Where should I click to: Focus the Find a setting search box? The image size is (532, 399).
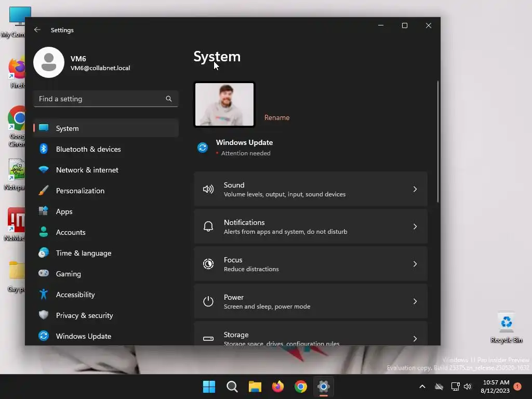click(x=106, y=99)
